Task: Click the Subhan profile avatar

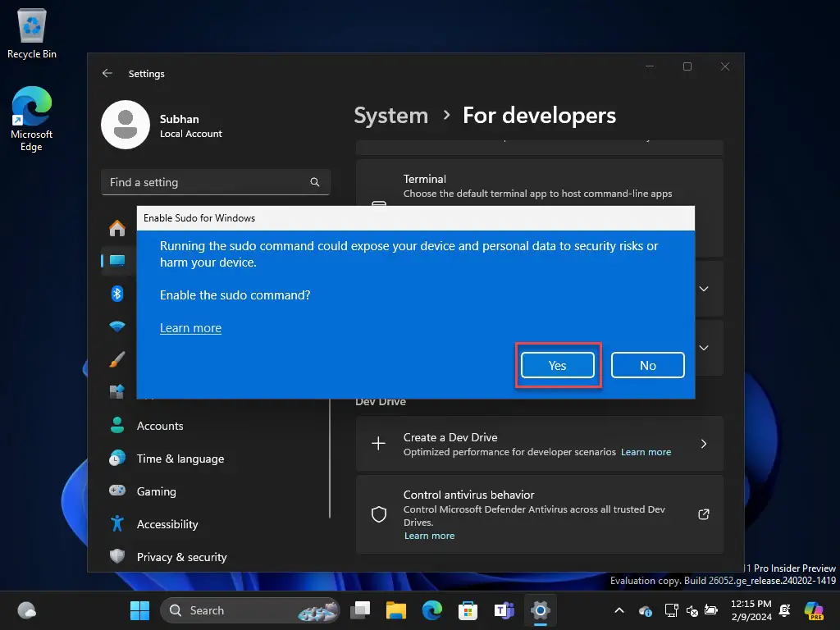Action: click(x=126, y=125)
